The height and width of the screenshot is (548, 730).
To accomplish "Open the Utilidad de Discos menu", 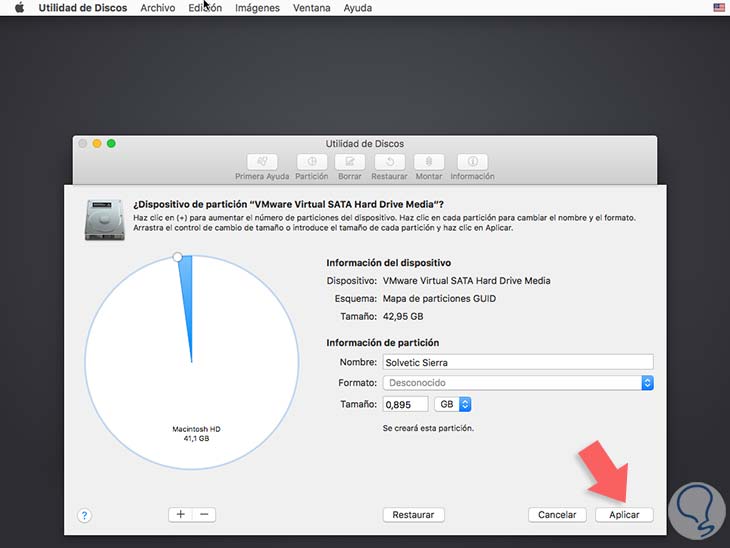I will pos(82,8).
